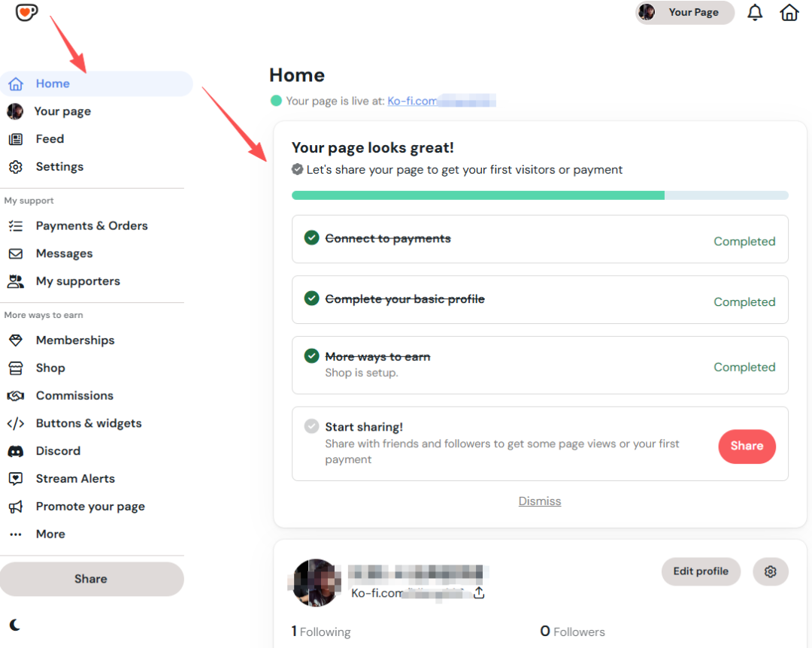The image size is (812, 648).
Task: Select Payments & Orders menu item
Action: tap(91, 226)
